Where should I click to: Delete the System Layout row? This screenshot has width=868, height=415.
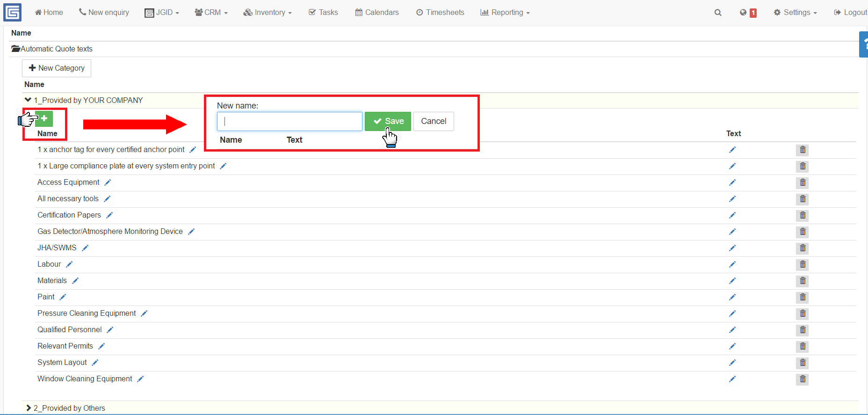pyautogui.click(x=803, y=363)
